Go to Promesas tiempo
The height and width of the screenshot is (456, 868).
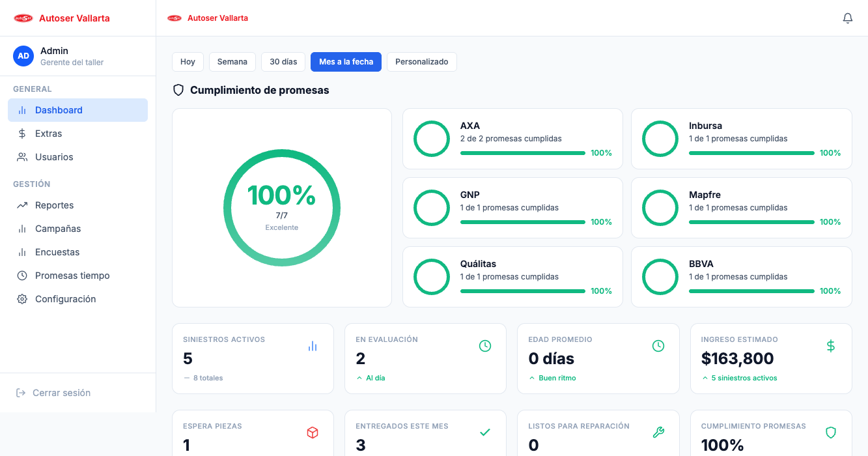pos(77,276)
